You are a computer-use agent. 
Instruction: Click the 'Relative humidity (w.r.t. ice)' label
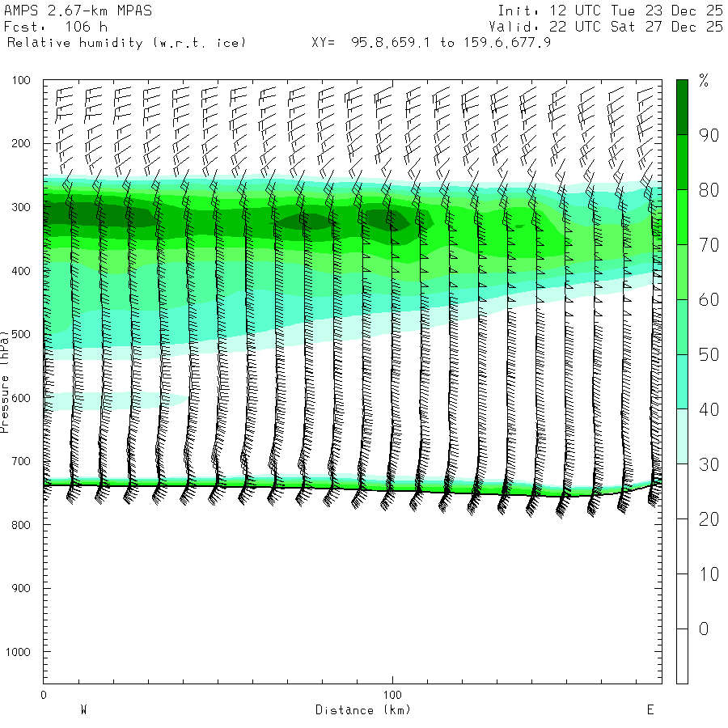coord(126,43)
